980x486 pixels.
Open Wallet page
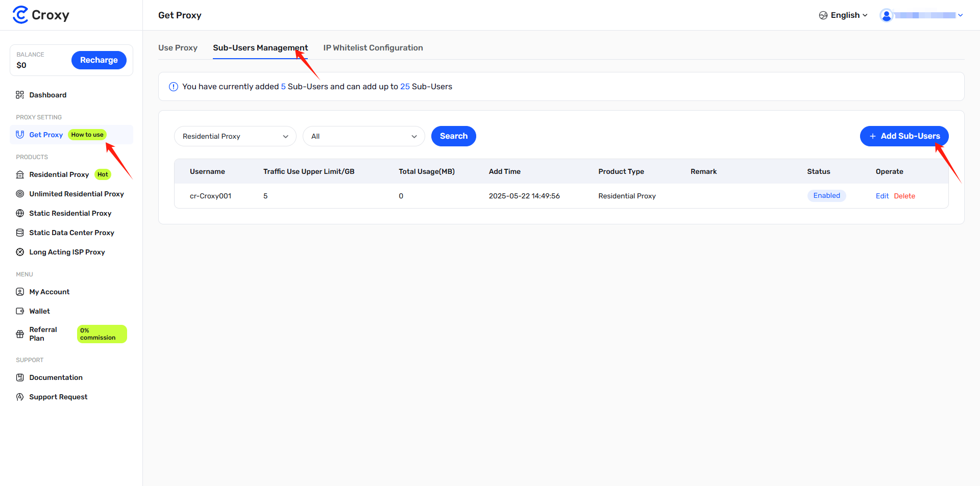coord(39,311)
